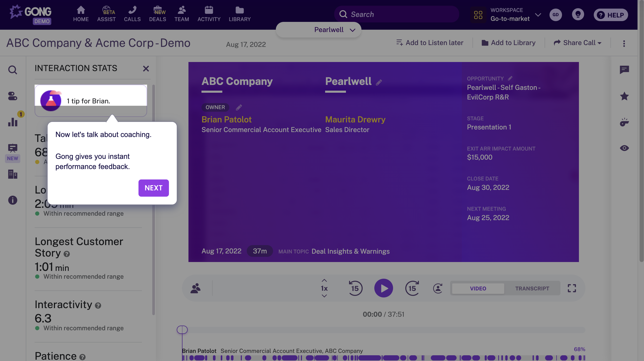Open Maurita Drewry's profile link
The height and width of the screenshot is (361, 644).
click(355, 120)
